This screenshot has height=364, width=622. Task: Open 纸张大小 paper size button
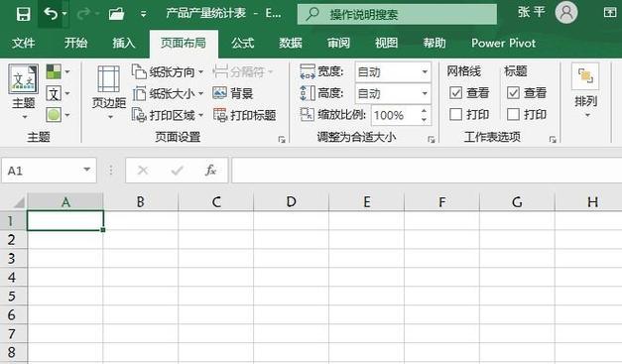click(x=168, y=93)
